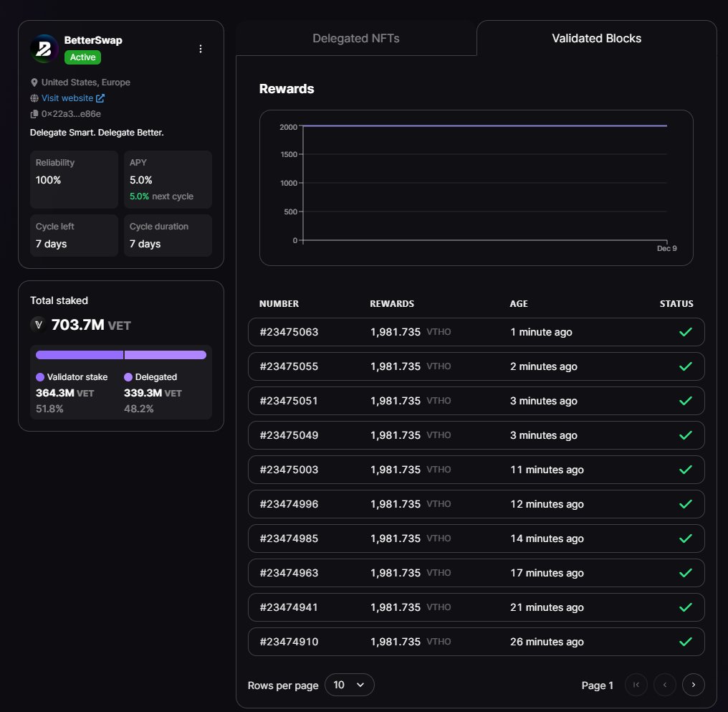The height and width of the screenshot is (712, 728).
Task: Click the BetterSwap validator name
Action: coord(93,40)
